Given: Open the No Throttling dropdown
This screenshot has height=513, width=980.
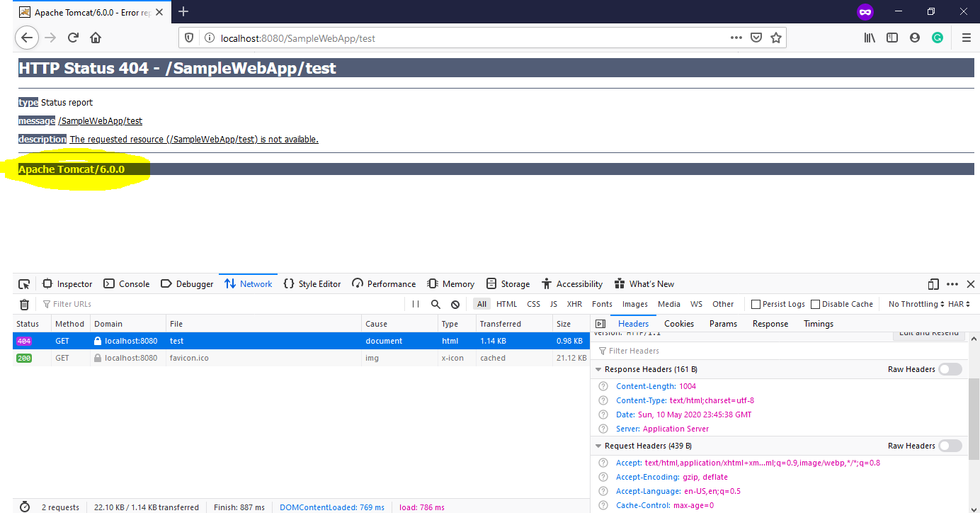Looking at the screenshot, I should point(916,304).
